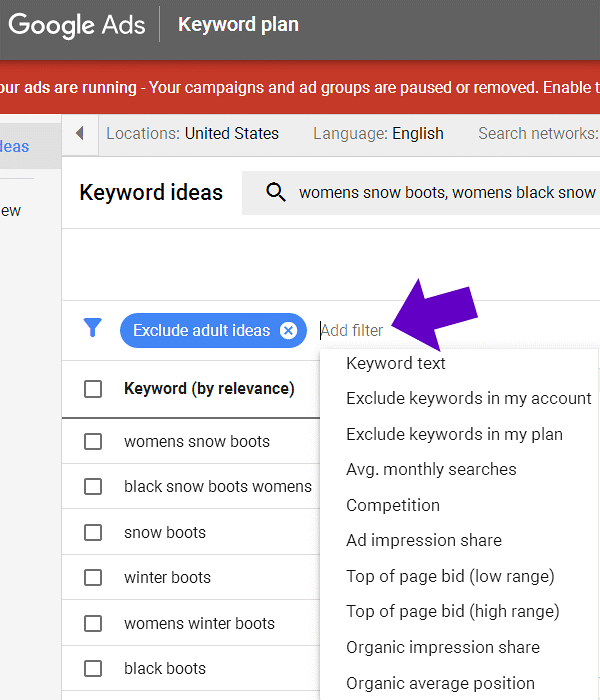Collapse the left sidebar with arrow

pos(80,134)
